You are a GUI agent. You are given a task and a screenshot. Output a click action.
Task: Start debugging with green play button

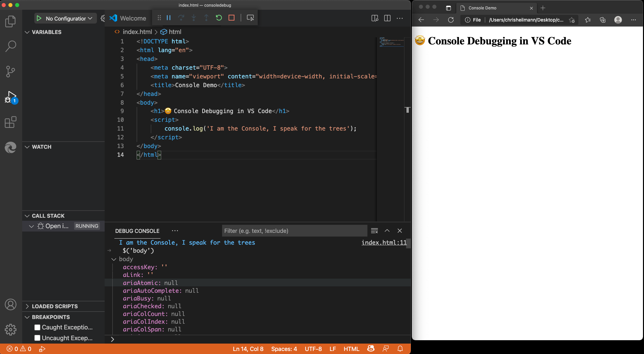click(x=39, y=18)
